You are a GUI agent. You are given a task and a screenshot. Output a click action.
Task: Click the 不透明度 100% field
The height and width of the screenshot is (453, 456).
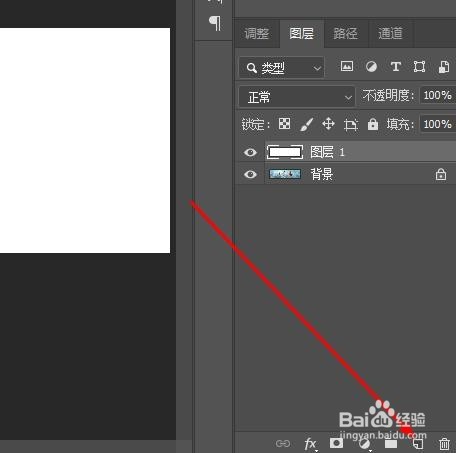[438, 95]
